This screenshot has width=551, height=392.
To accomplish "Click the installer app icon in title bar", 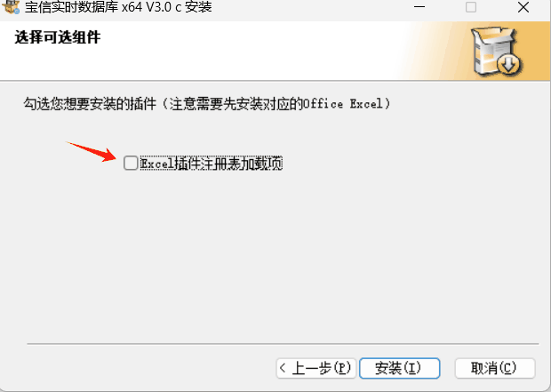I will [11, 7].
